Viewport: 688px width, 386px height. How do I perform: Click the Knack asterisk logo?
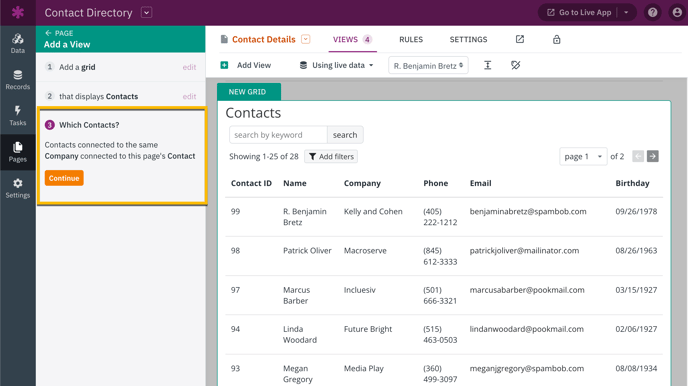[x=18, y=12]
